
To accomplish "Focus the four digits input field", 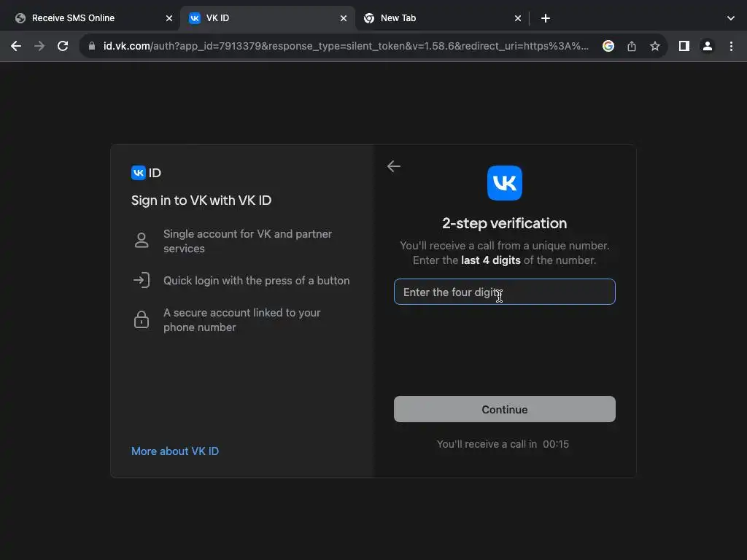I will [x=505, y=292].
